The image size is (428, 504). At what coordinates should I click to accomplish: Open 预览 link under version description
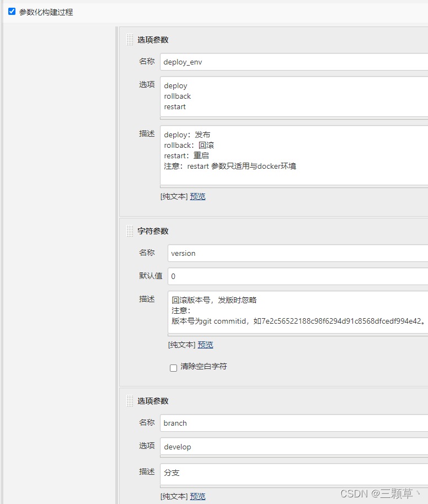(x=205, y=345)
